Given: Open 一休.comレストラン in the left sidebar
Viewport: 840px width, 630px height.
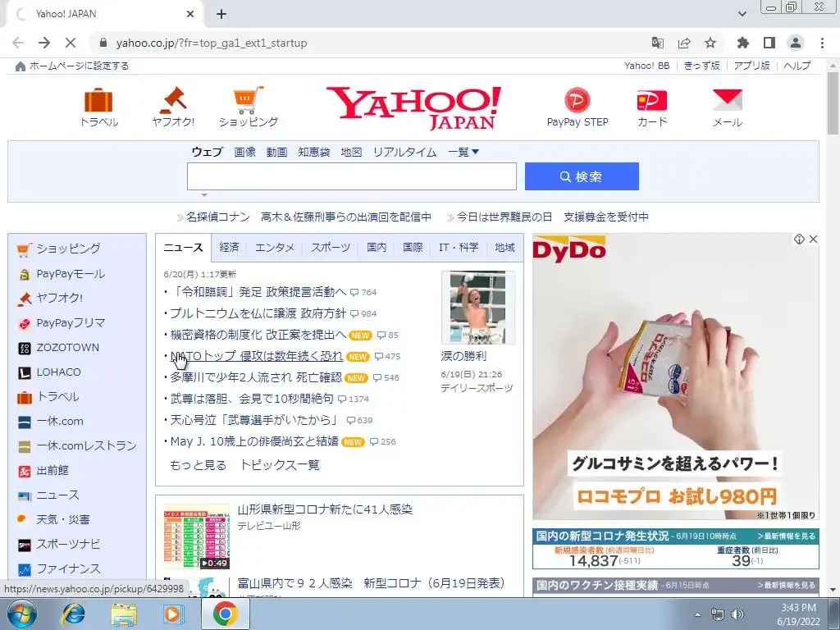Looking at the screenshot, I should tap(87, 445).
